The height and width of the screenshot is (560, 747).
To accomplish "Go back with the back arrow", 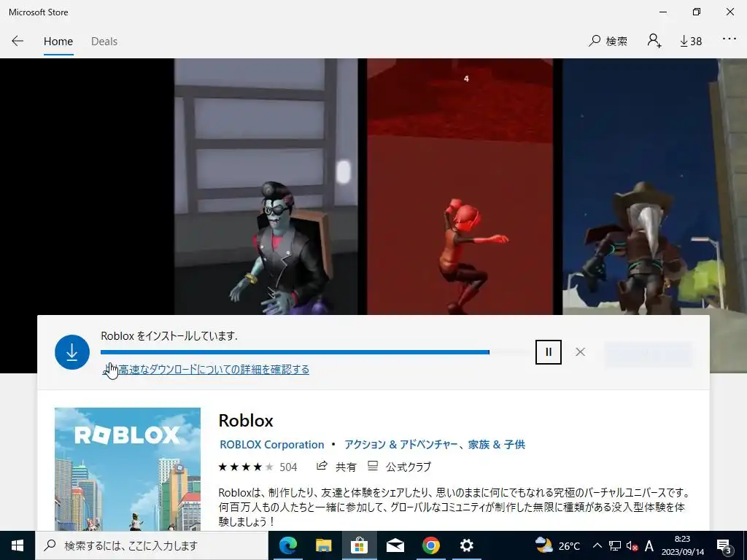I will 18,41.
